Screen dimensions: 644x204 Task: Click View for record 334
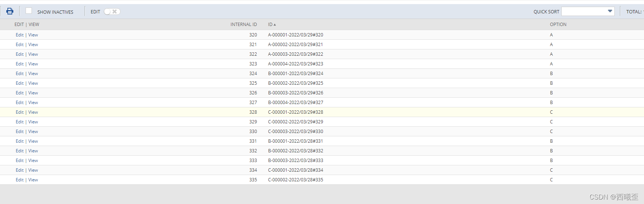pyautogui.click(x=33, y=170)
